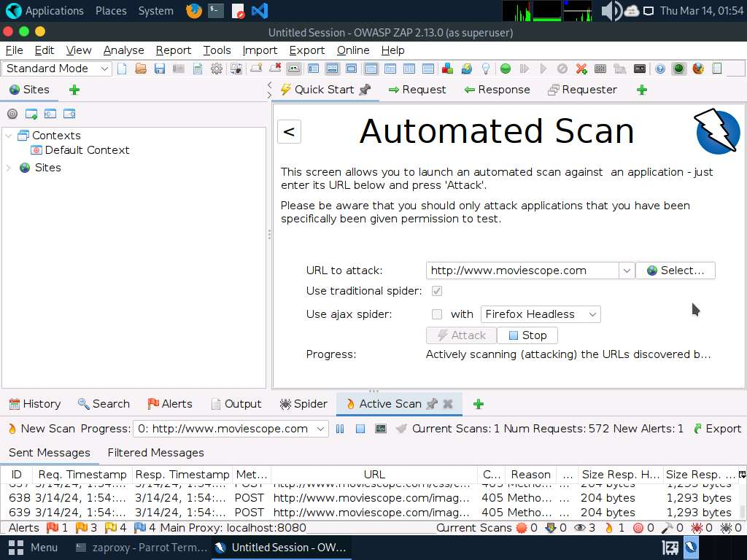Viewport: 747px width, 560px height.
Task: Open the Standard Mode dropdown
Action: 57,69
